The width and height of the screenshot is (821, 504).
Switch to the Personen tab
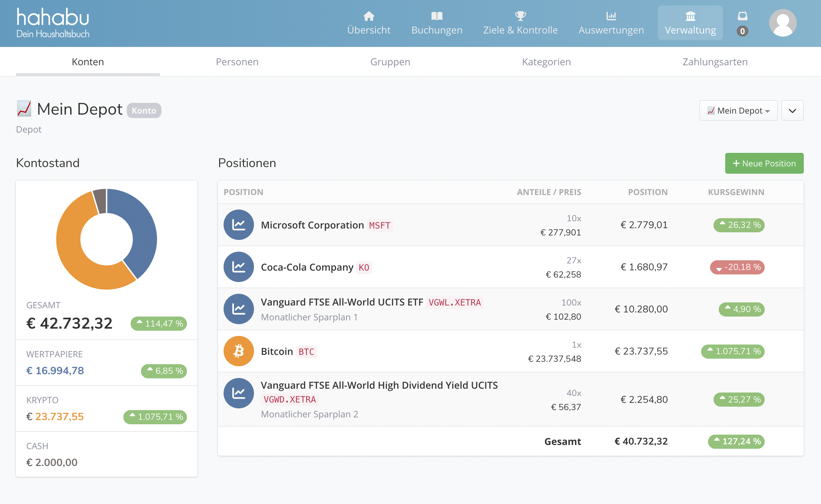pyautogui.click(x=237, y=62)
